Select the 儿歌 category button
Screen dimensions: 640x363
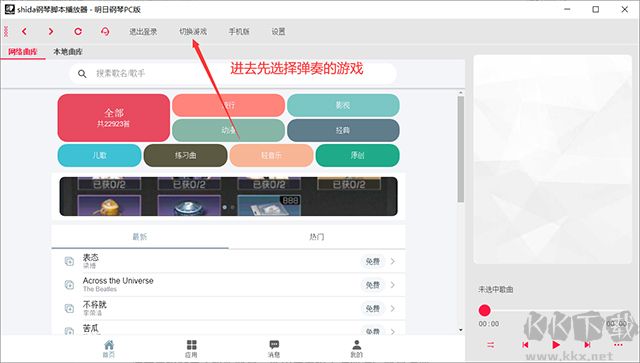click(100, 155)
